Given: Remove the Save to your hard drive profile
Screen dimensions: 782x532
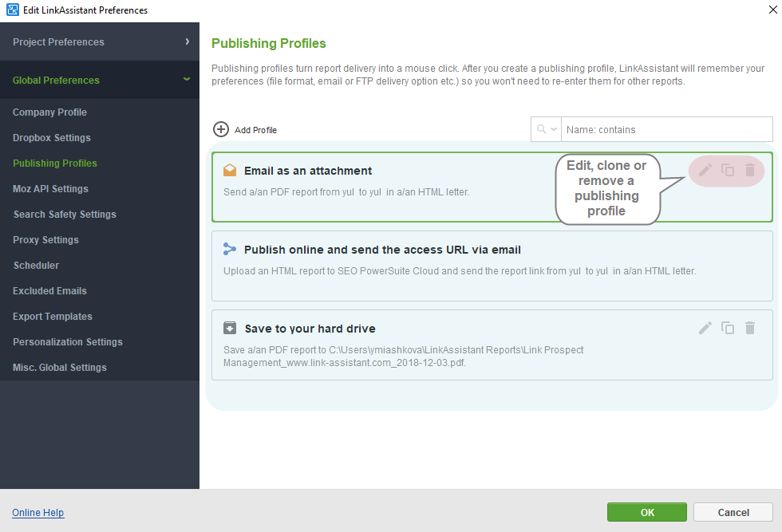Looking at the screenshot, I should (x=750, y=328).
